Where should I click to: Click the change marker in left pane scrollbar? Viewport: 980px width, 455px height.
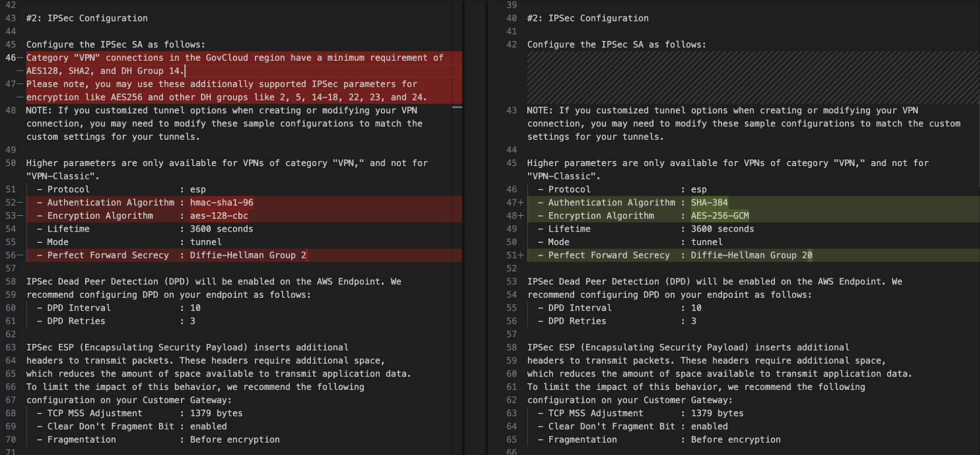[x=457, y=107]
